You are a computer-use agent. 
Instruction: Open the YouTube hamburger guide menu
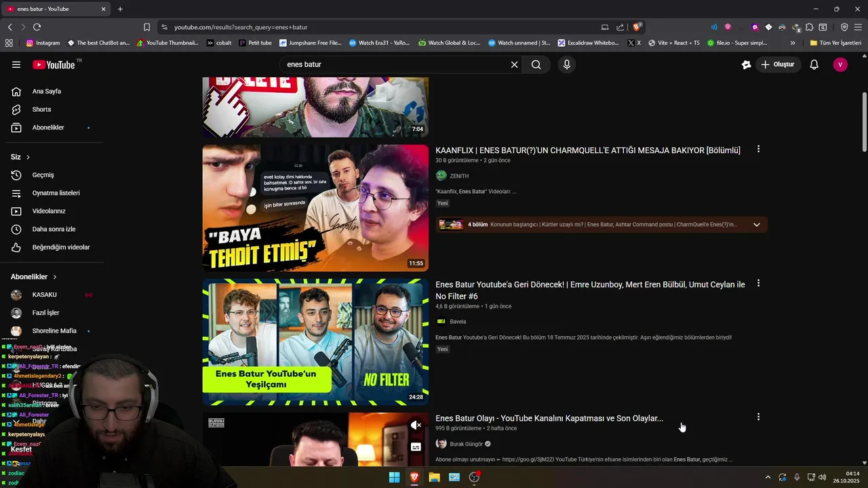[16, 64]
